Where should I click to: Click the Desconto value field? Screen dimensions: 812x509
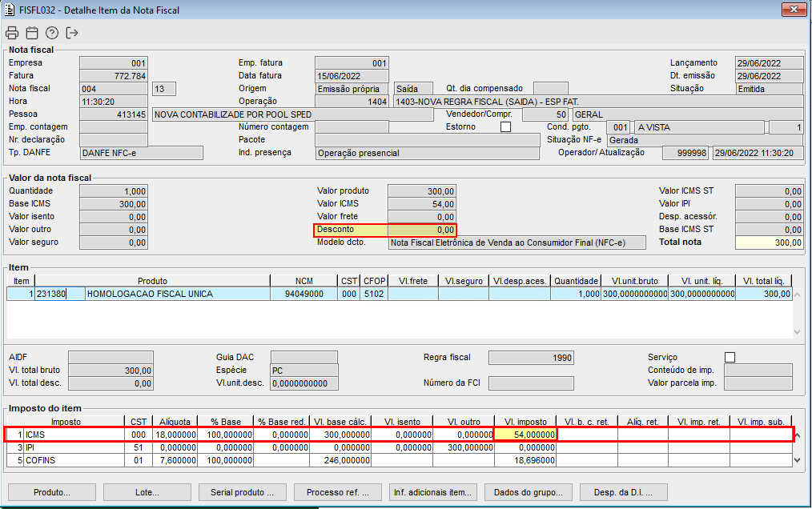422,230
